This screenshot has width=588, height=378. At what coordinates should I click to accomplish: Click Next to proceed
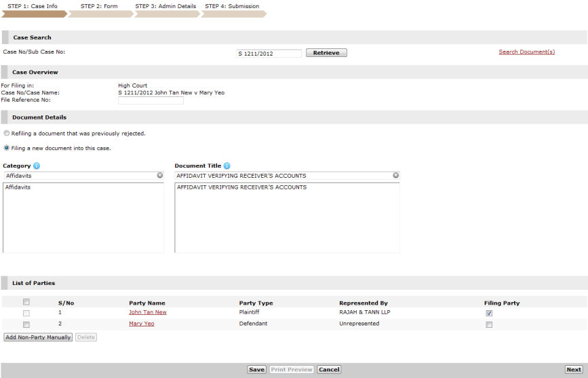(x=573, y=370)
